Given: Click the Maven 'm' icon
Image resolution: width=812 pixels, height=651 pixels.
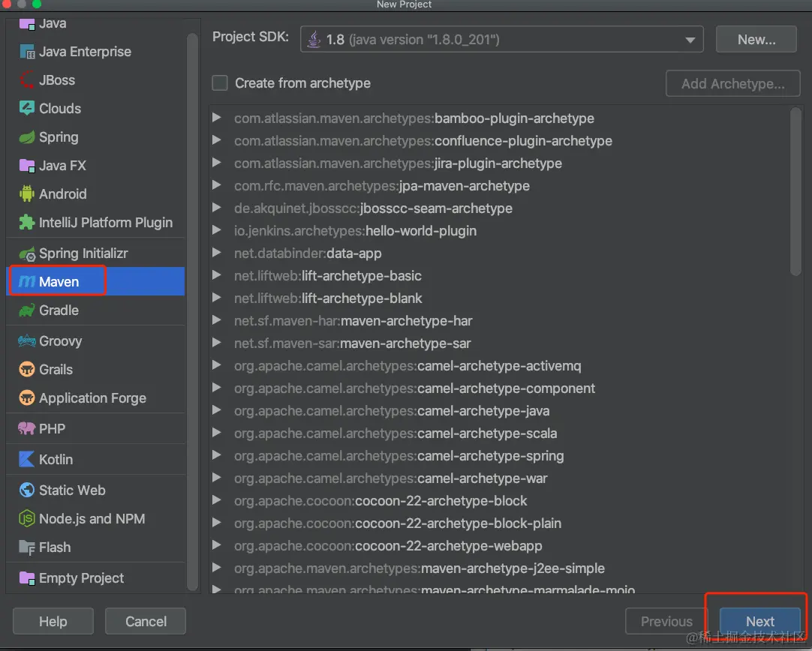Looking at the screenshot, I should 26,281.
